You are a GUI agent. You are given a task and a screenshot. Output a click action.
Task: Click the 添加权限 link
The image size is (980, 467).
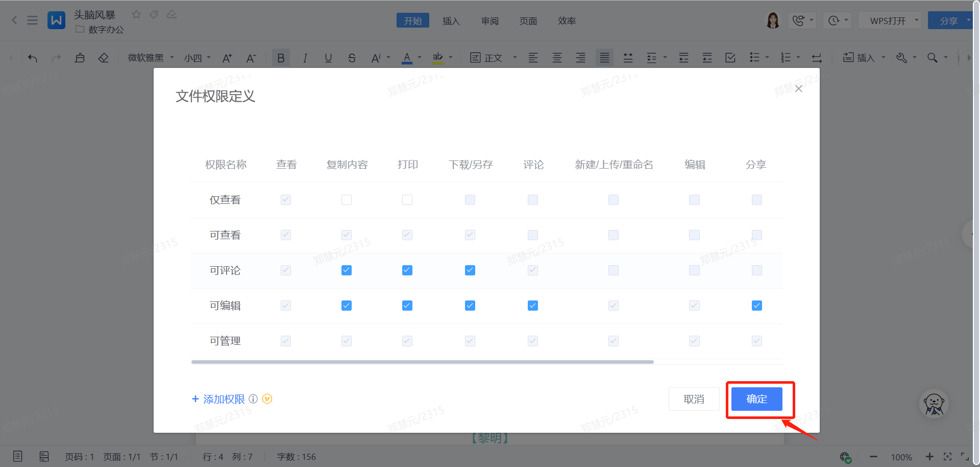point(218,399)
